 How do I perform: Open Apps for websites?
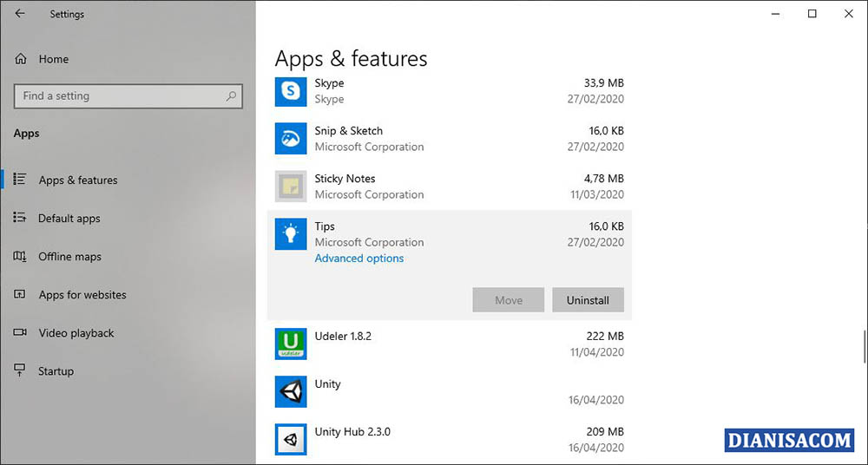point(82,294)
